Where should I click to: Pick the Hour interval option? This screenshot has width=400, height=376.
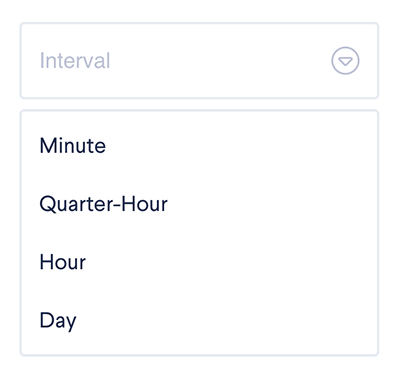tap(199, 262)
